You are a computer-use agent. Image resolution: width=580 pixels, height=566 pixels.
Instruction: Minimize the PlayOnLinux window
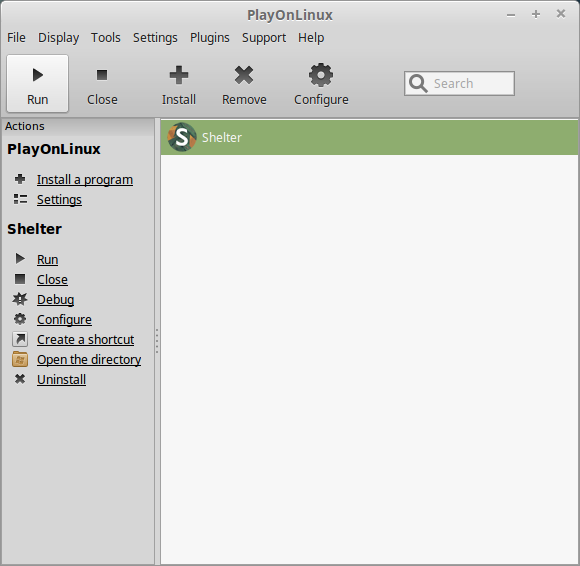tap(511, 15)
